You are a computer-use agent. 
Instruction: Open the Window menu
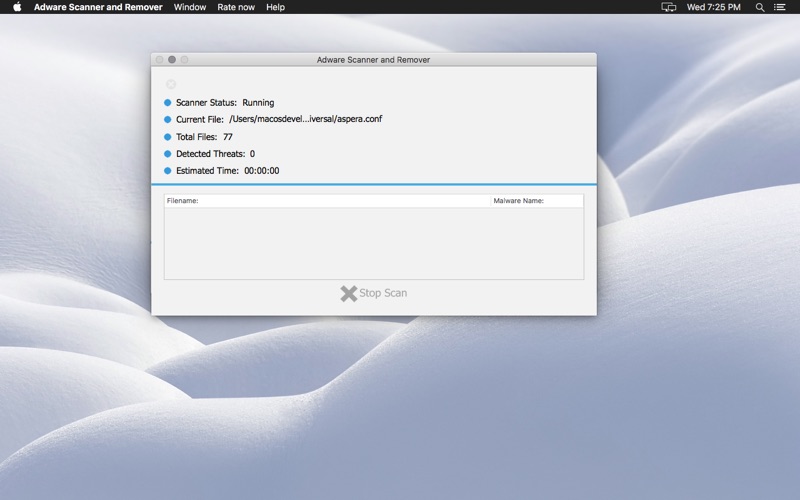coord(190,7)
